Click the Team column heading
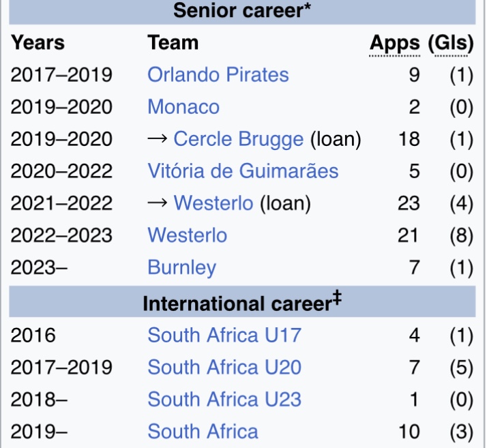The height and width of the screenshot is (448, 487). (x=173, y=43)
